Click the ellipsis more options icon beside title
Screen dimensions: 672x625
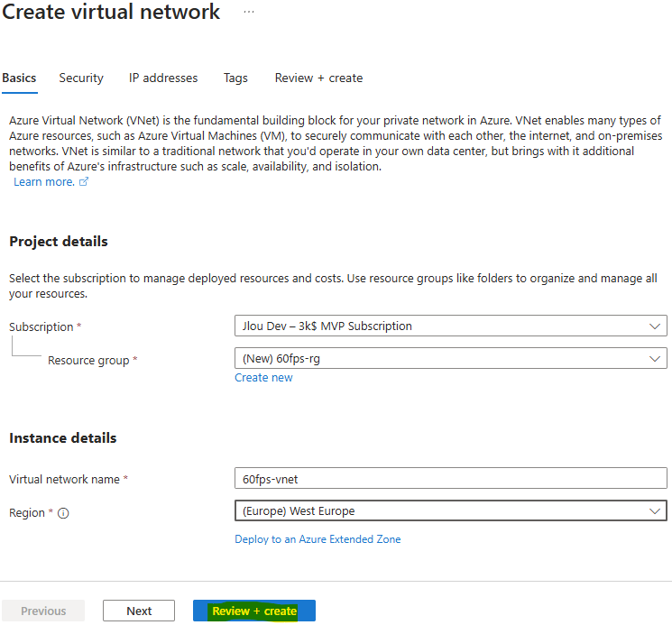pyautogui.click(x=249, y=12)
